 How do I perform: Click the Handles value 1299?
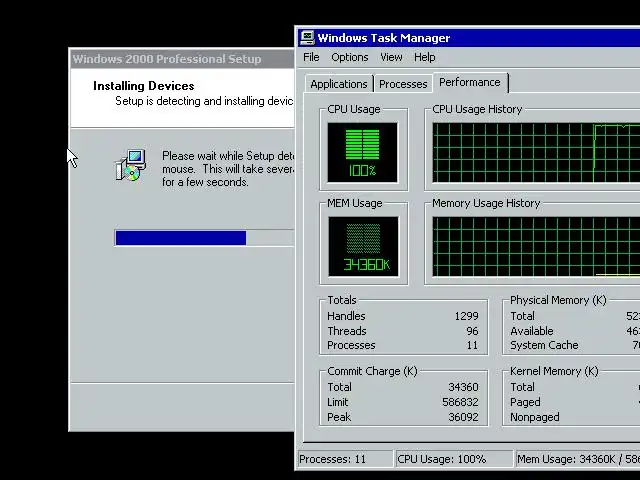[466, 316]
